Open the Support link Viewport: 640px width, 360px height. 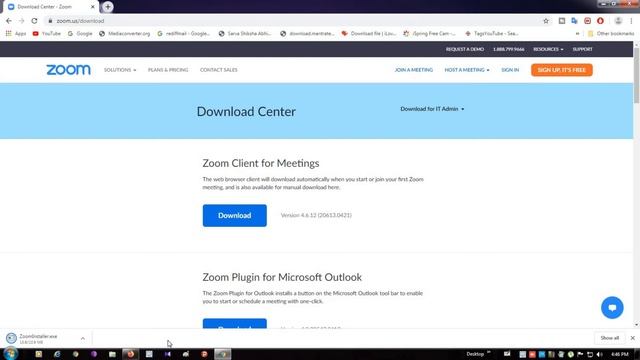click(582, 49)
